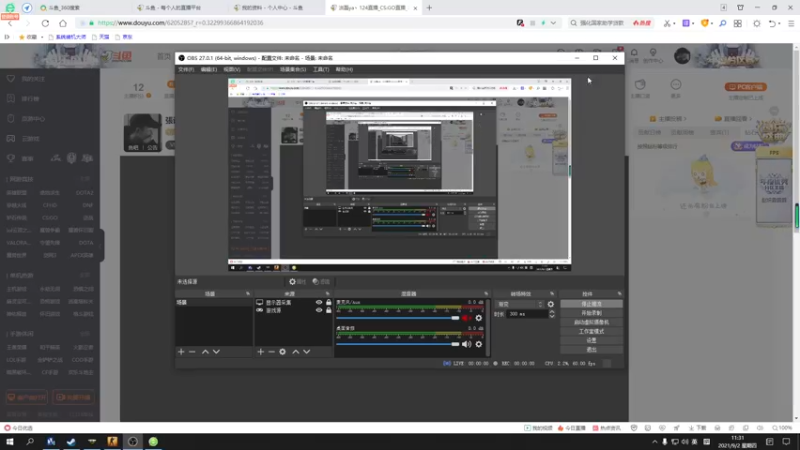
Task: Click the transition duration 300 ms field
Action: pyautogui.click(x=527, y=314)
